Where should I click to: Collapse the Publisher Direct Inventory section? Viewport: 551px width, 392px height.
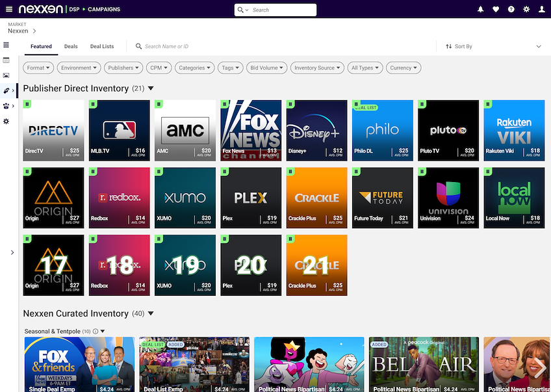pyautogui.click(x=151, y=88)
